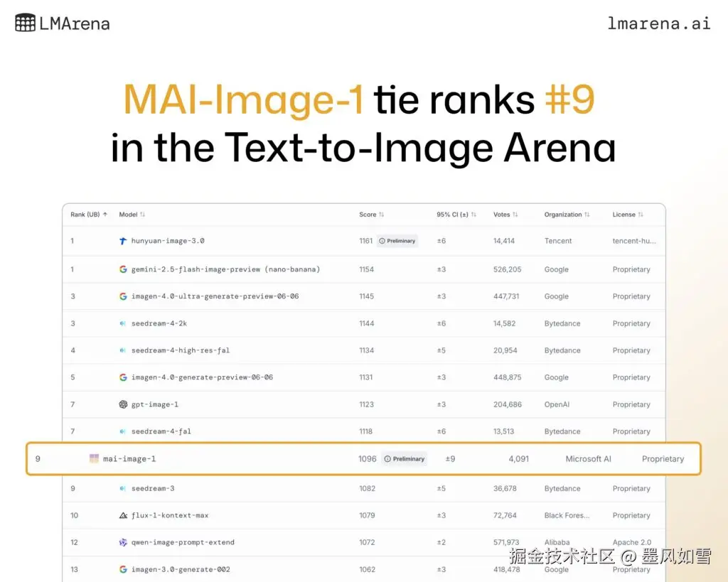Screen dimensions: 728x582
Task: Click Google icon beside gemini-2.5-flash-image-preview
Action: [123, 269]
